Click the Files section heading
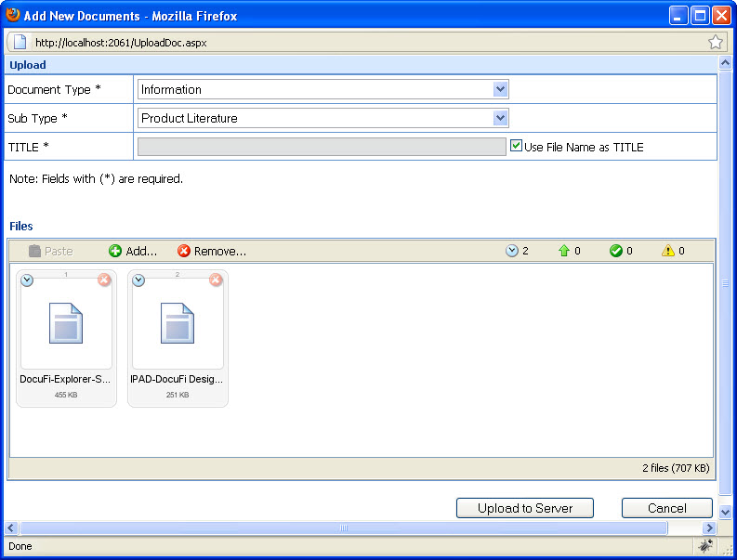 (x=21, y=226)
